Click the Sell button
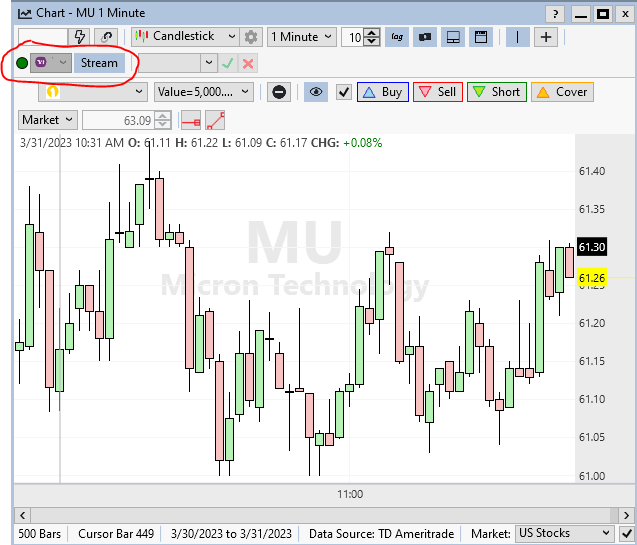 pyautogui.click(x=438, y=92)
